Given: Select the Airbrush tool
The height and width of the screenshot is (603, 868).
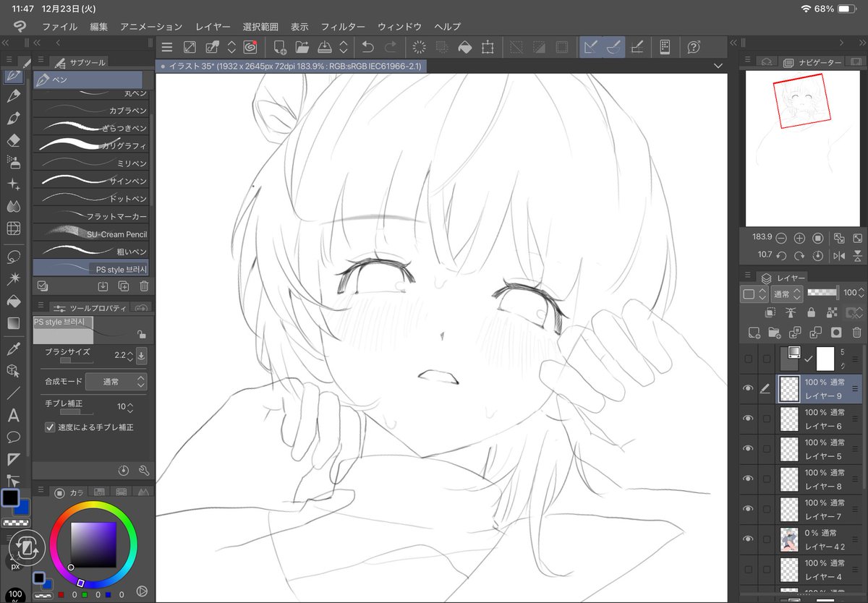Looking at the screenshot, I should coord(13,162).
